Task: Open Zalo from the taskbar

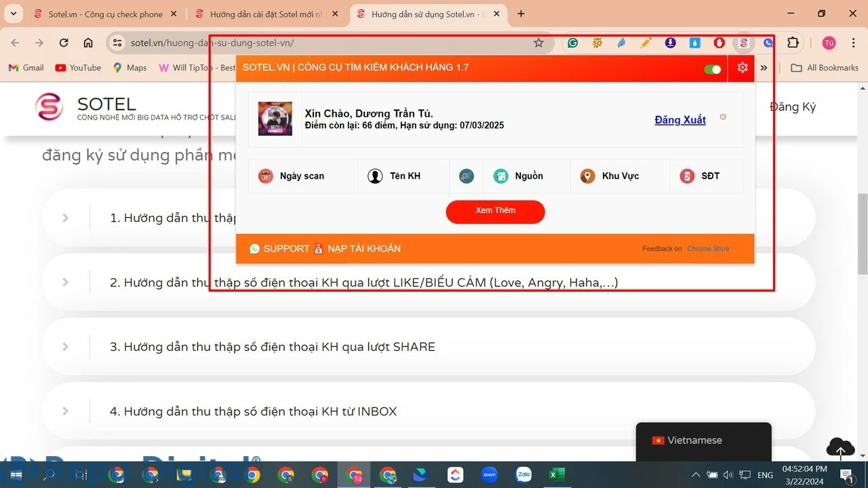Action: [x=523, y=474]
